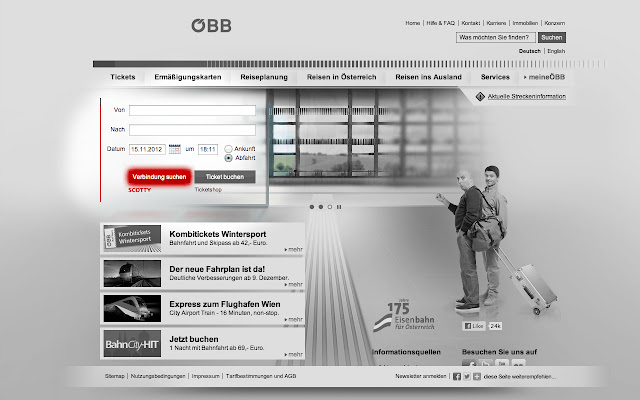The width and height of the screenshot is (640, 400).
Task: Click mehr under Der neue Fahrplan
Action: tap(294, 284)
